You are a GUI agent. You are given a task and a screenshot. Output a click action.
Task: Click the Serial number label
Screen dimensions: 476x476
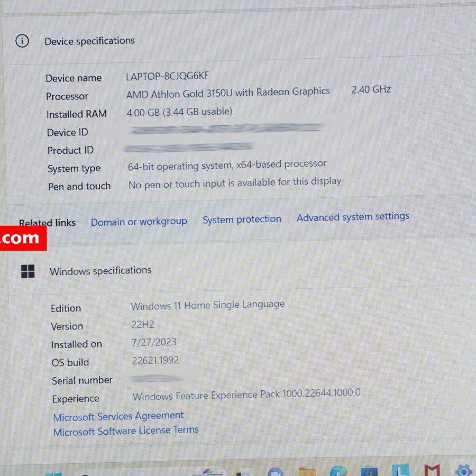click(82, 380)
